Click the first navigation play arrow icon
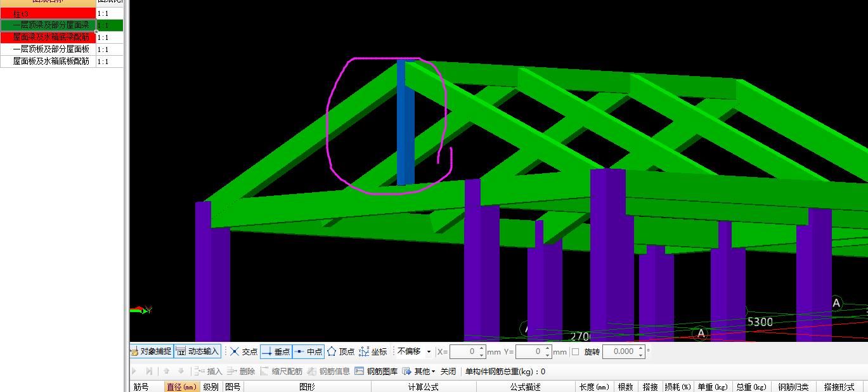This screenshot has height=392, width=868. tap(134, 372)
